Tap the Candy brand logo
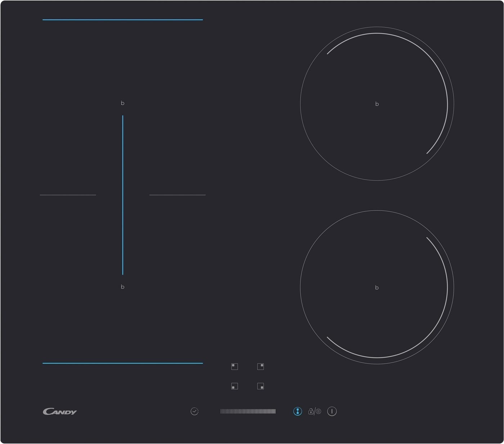Image resolution: width=504 pixels, height=444 pixels. pyautogui.click(x=60, y=412)
